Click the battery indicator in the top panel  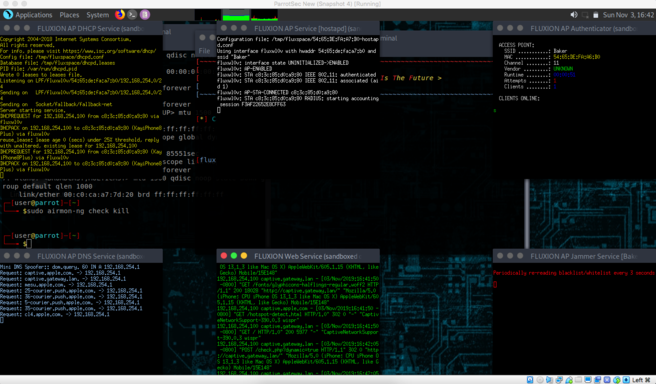point(595,15)
